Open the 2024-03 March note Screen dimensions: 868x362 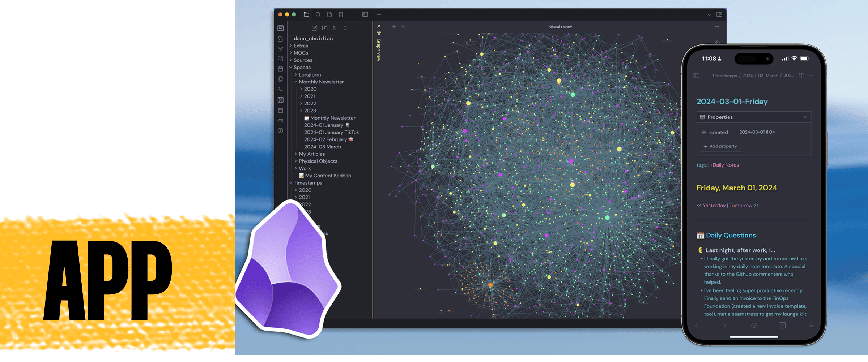tap(322, 147)
